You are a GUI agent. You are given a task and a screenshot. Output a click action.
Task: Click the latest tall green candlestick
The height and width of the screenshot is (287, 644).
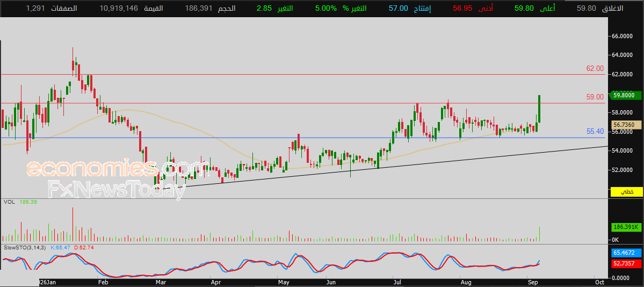539,109
